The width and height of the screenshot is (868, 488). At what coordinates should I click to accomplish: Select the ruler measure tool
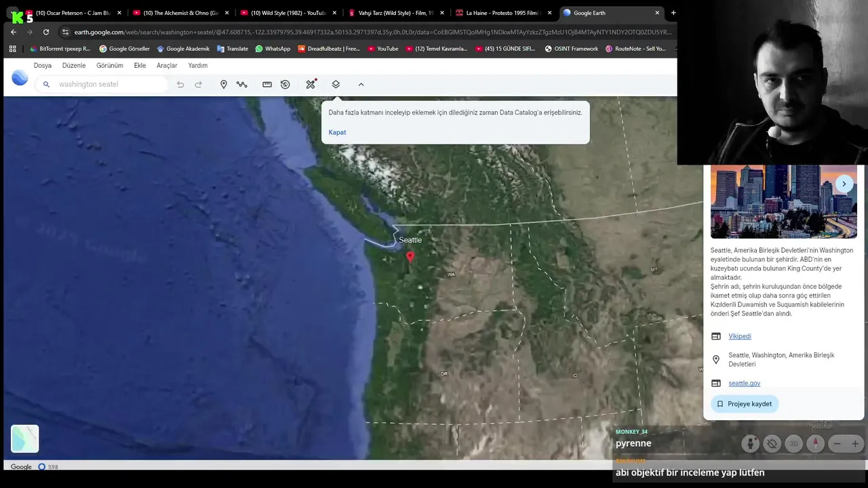click(267, 84)
